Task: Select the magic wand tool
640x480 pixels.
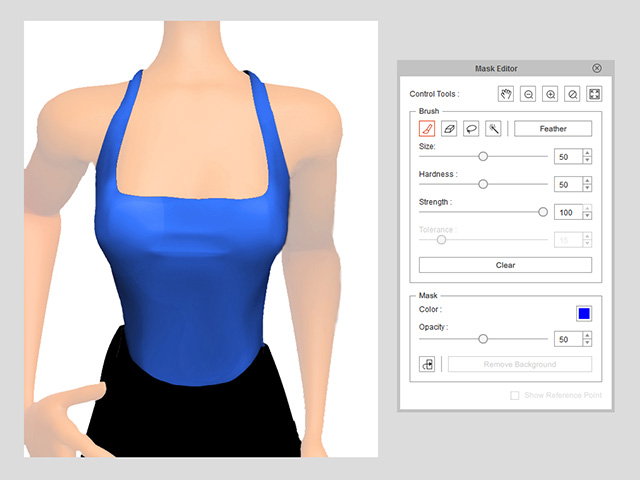Action: [493, 129]
